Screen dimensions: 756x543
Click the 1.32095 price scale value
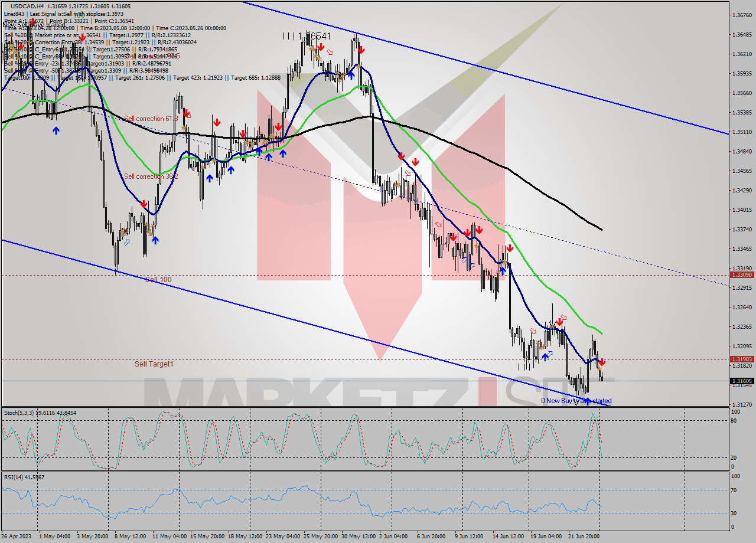tap(742, 346)
